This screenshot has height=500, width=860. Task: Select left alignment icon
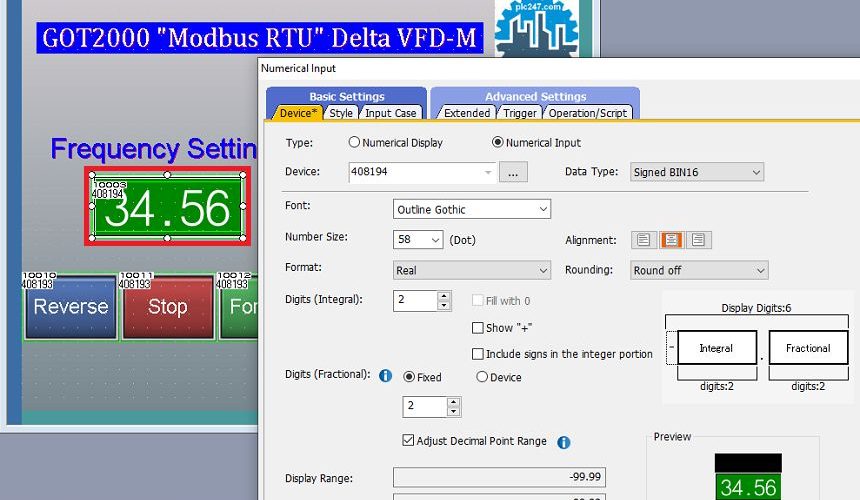click(644, 240)
